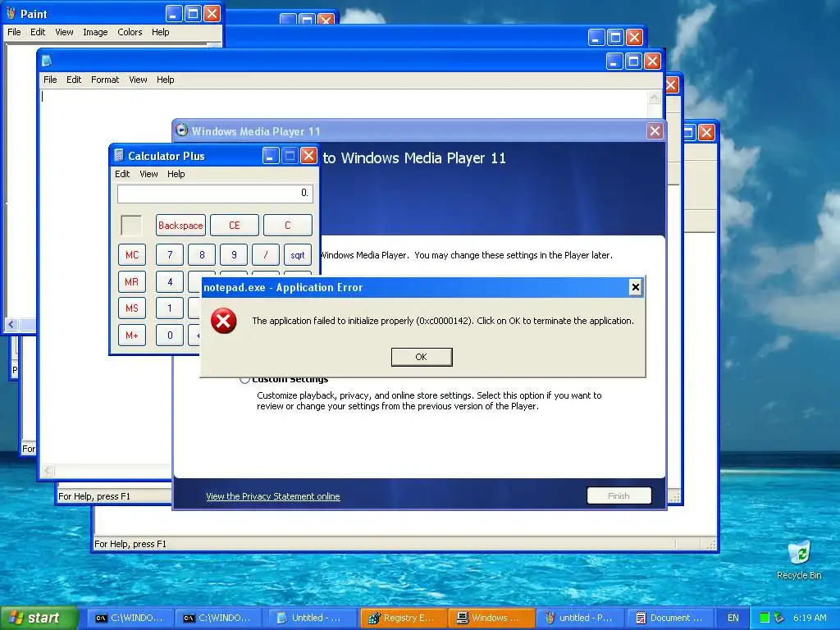This screenshot has height=630, width=840.
Task: Open the Paint View menu
Action: [x=64, y=32]
